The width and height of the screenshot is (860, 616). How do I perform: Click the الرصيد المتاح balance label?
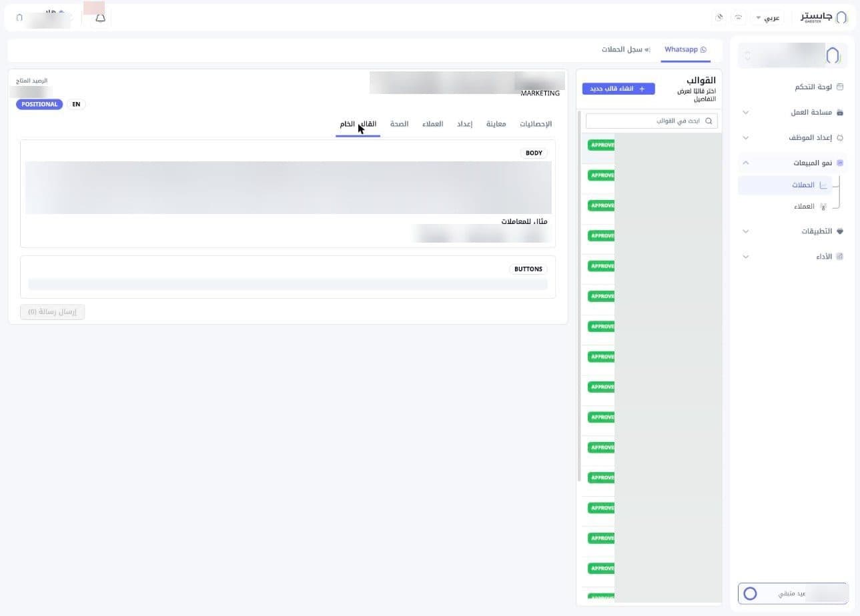pos(32,81)
